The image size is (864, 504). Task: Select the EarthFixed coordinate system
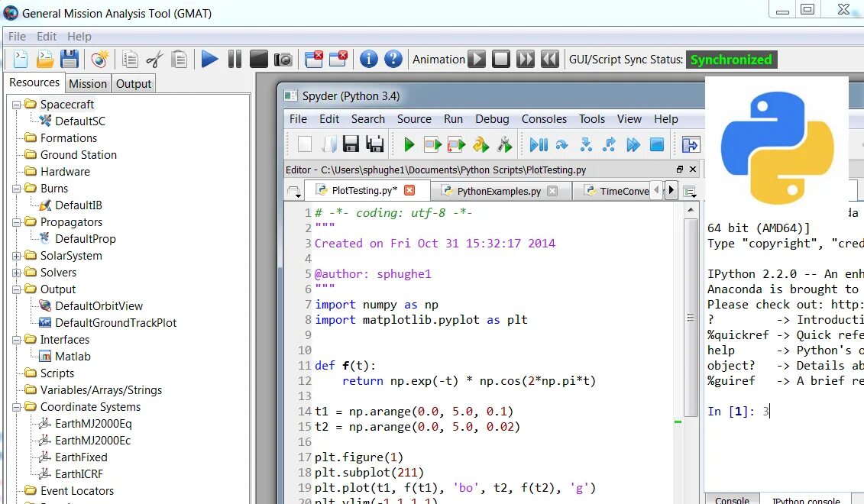[81, 457]
